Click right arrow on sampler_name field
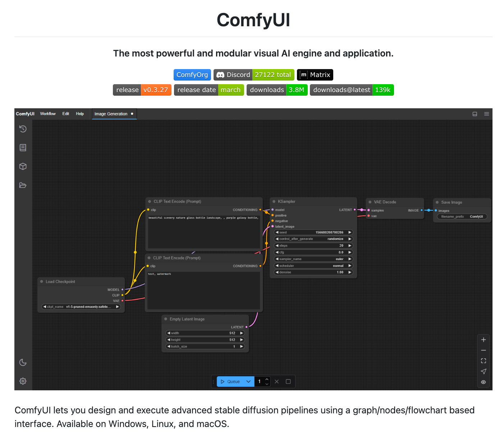 tap(350, 259)
